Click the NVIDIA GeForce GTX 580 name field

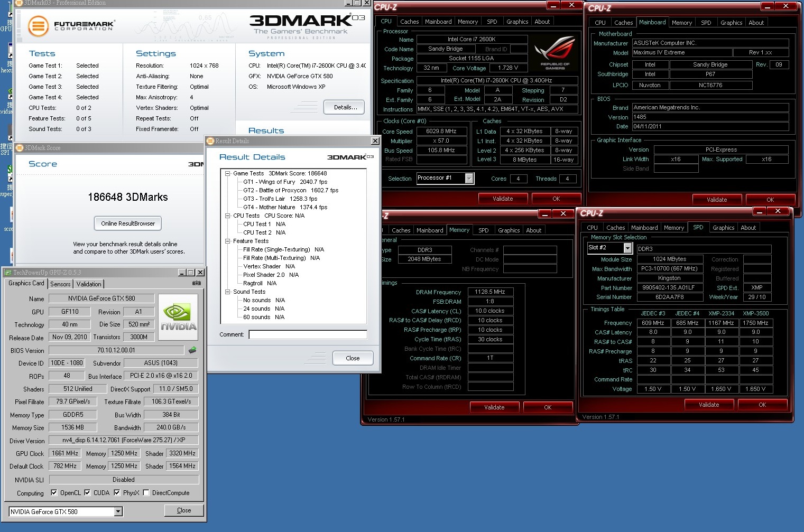(101, 298)
